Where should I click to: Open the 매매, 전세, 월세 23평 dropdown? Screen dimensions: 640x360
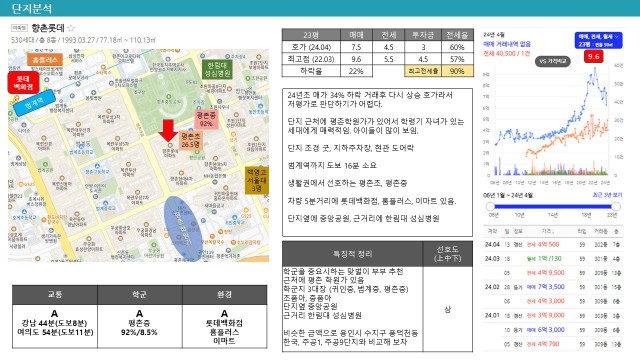tap(598, 40)
